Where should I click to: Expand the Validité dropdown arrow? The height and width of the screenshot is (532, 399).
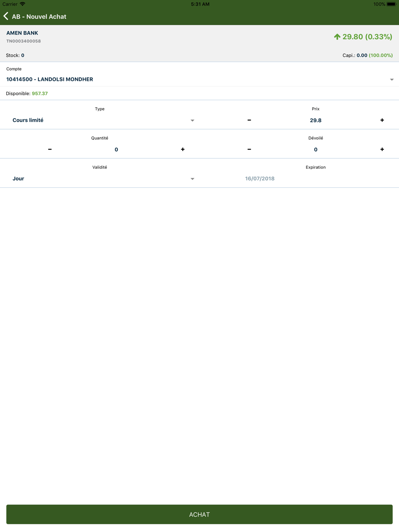(x=192, y=179)
